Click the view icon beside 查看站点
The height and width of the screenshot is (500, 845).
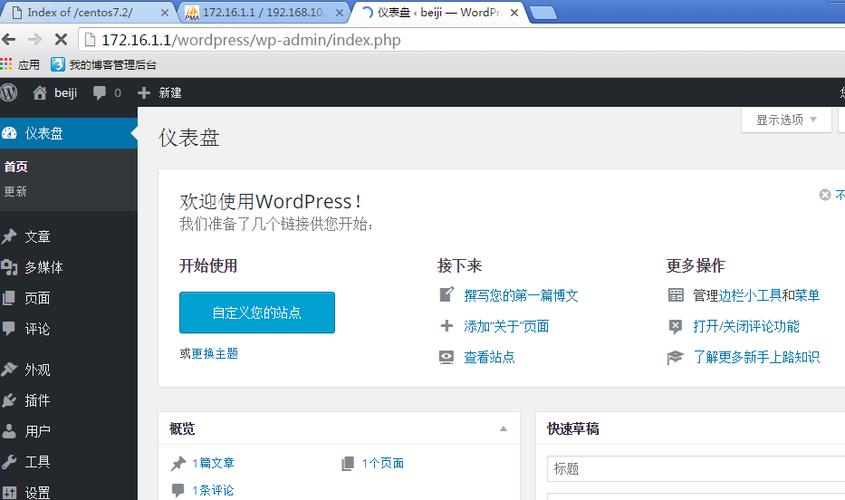pos(446,357)
